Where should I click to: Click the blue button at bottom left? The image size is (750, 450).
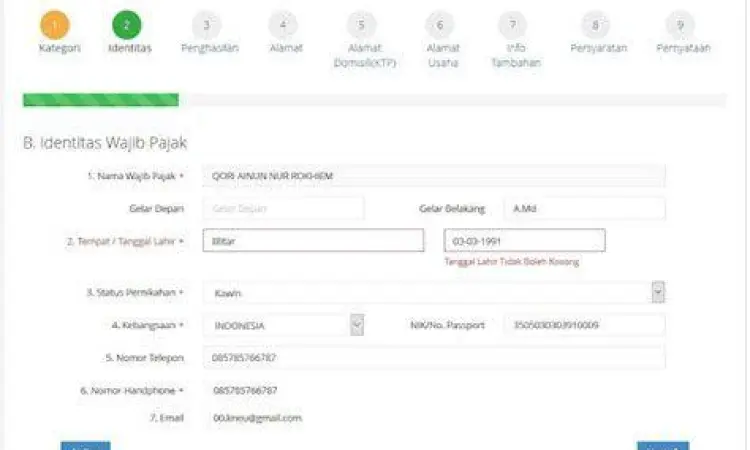coord(86,446)
